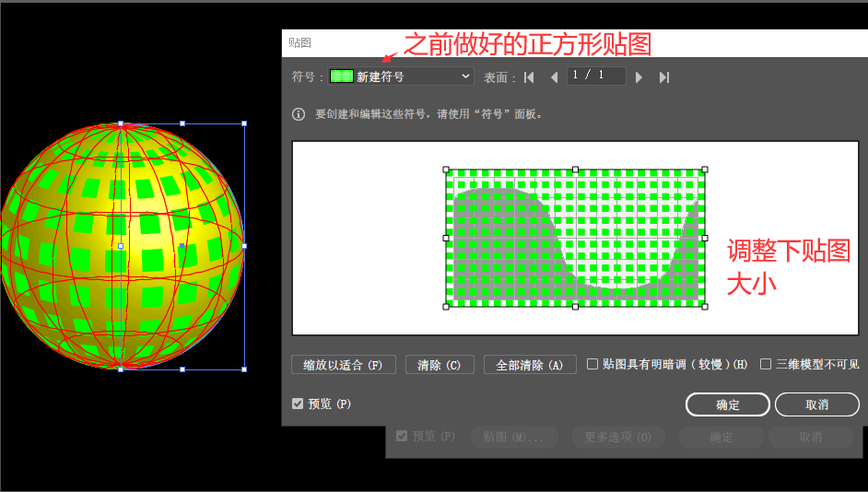
Task: Click top-center handle of map artwork
Action: point(575,170)
